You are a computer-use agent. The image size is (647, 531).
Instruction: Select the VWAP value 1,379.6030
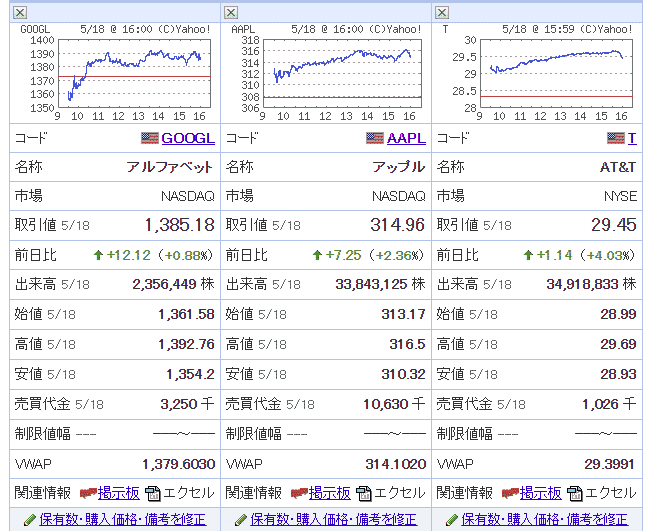click(x=179, y=464)
